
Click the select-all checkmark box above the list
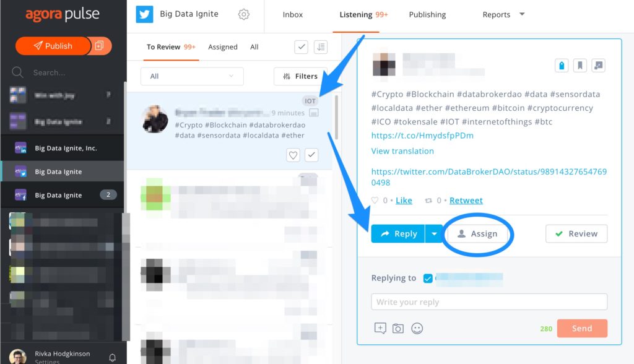click(x=302, y=47)
